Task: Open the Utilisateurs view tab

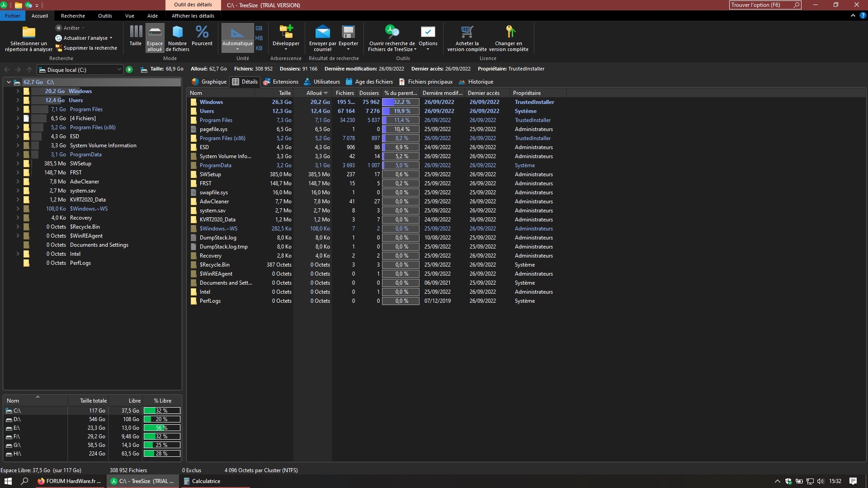Action: pyautogui.click(x=322, y=82)
